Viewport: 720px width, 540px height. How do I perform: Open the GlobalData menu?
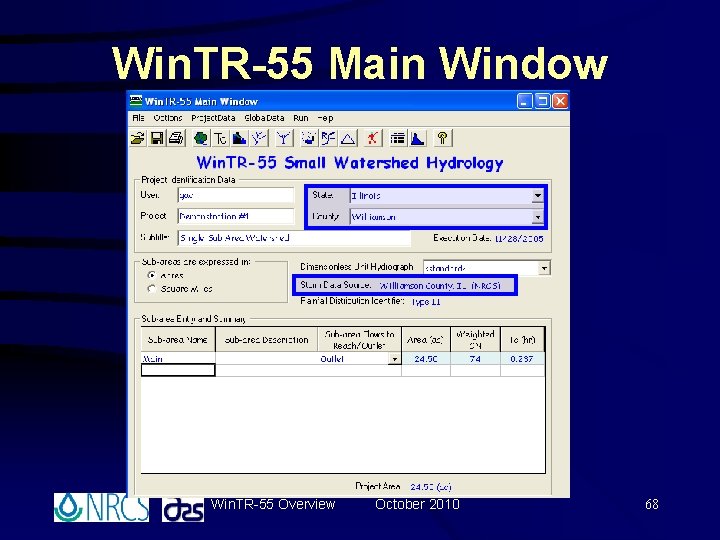coord(264,118)
